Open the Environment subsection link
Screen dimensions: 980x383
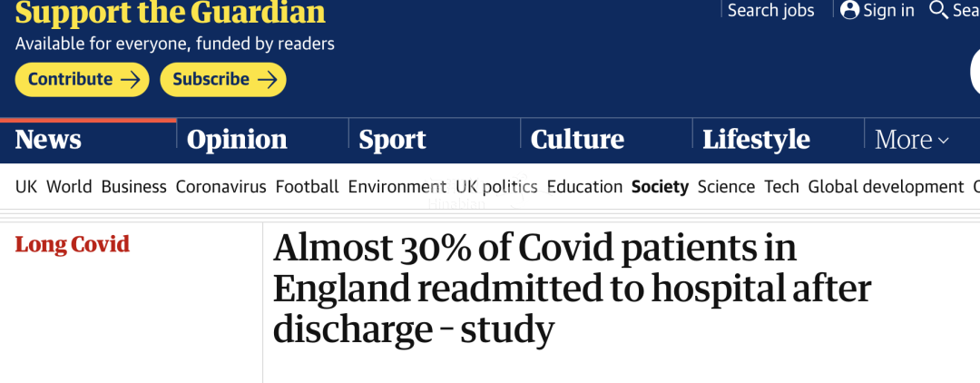pyautogui.click(x=397, y=187)
